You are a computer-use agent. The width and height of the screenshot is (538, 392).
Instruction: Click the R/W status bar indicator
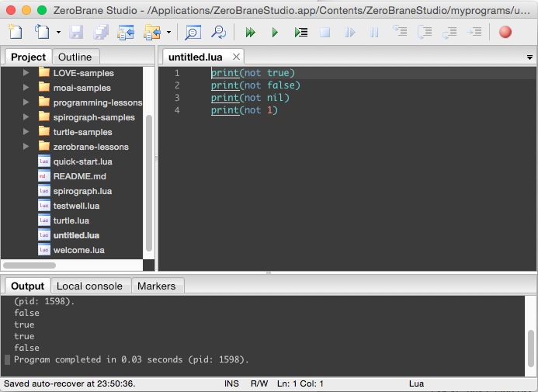pos(259,383)
